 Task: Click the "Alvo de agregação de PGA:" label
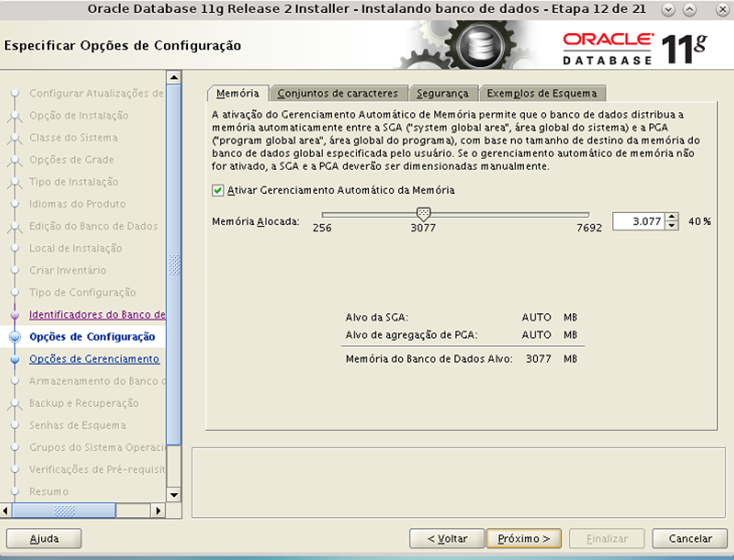[x=412, y=335]
